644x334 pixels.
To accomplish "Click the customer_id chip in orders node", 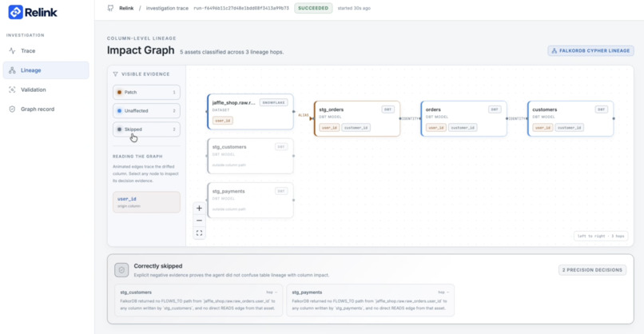I will [x=463, y=127].
